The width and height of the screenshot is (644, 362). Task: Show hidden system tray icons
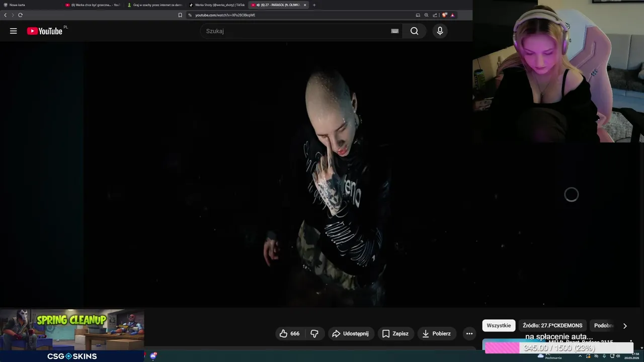(x=580, y=356)
